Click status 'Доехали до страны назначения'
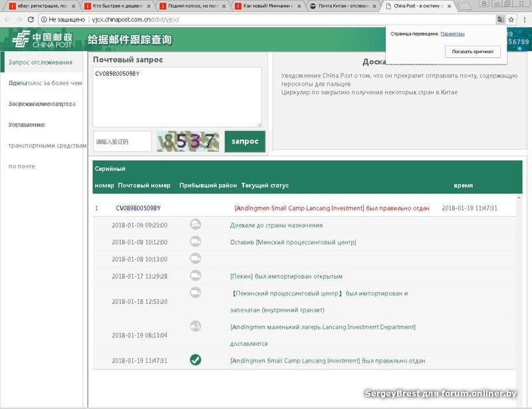Image resolution: width=532 pixels, height=409 pixels. (276, 225)
